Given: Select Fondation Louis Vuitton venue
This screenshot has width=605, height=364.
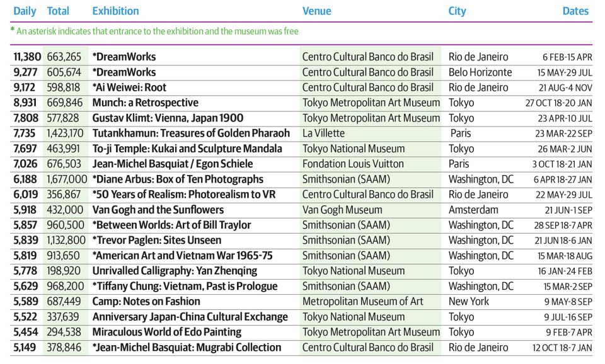Looking at the screenshot, I should point(353,164).
